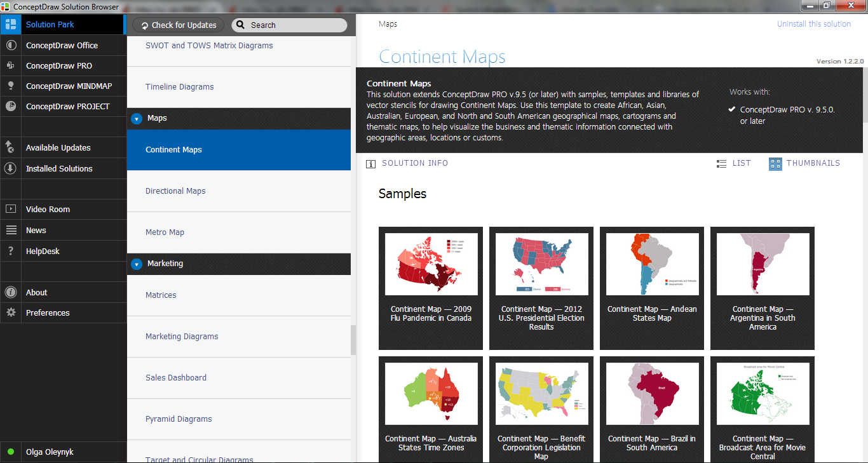Select Australia States Time Zones sample

[431, 410]
